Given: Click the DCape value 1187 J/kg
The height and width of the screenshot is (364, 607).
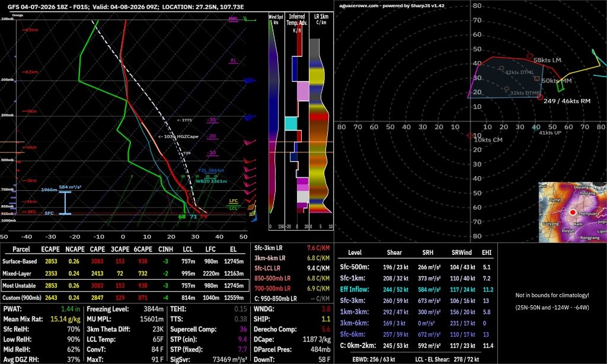Looking at the screenshot, I should pyautogui.click(x=317, y=339).
